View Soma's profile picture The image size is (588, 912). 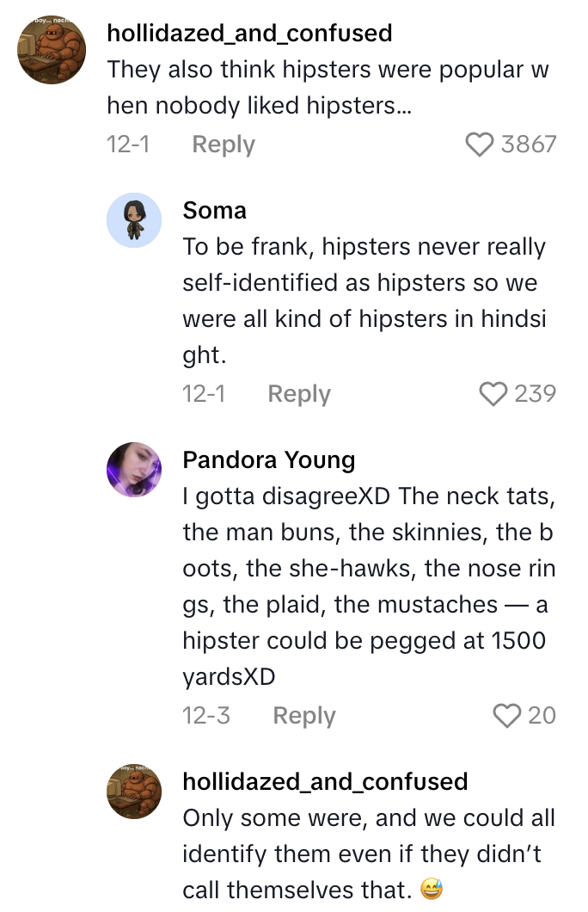pos(133,220)
